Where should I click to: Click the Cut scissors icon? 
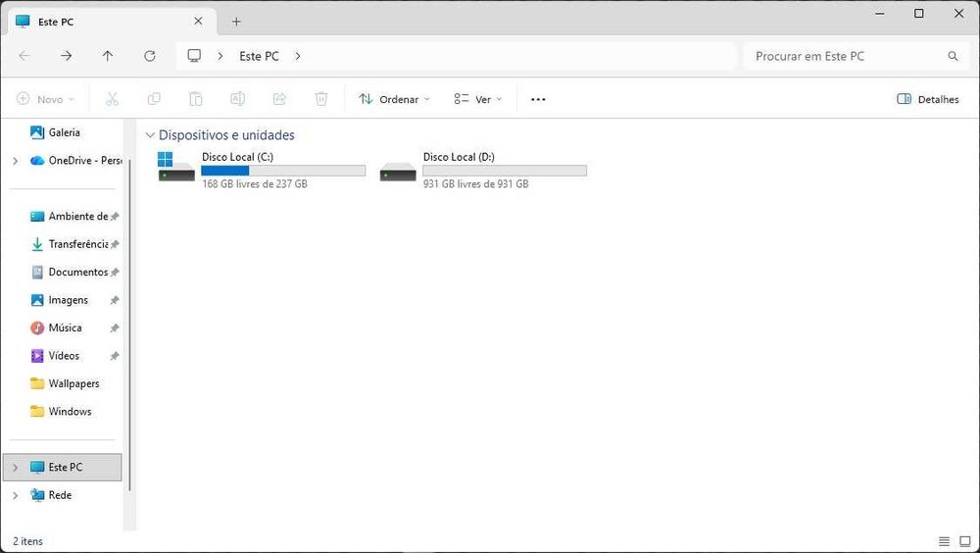click(x=112, y=99)
